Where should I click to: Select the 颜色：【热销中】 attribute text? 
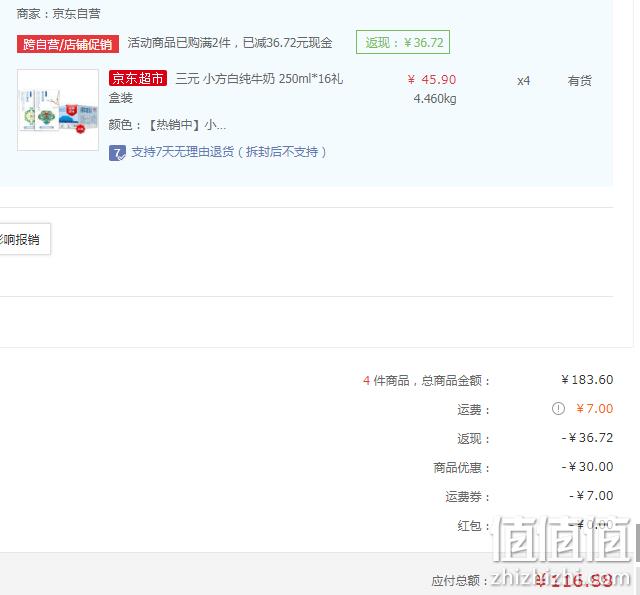[167, 124]
